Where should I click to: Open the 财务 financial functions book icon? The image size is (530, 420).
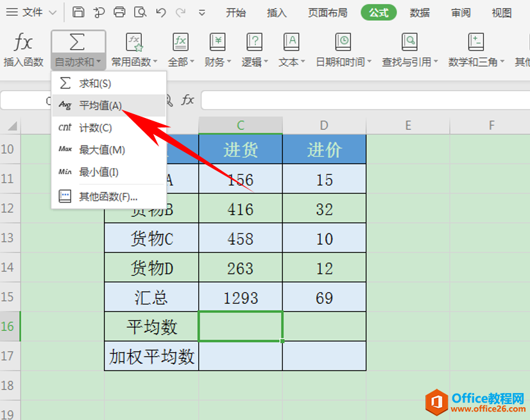[218, 43]
